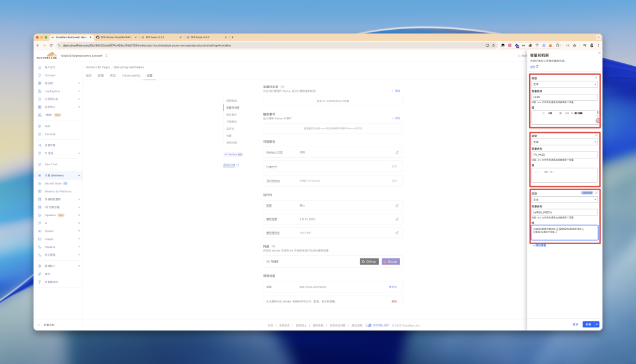Open type dropdown for UUID variable

point(565,84)
